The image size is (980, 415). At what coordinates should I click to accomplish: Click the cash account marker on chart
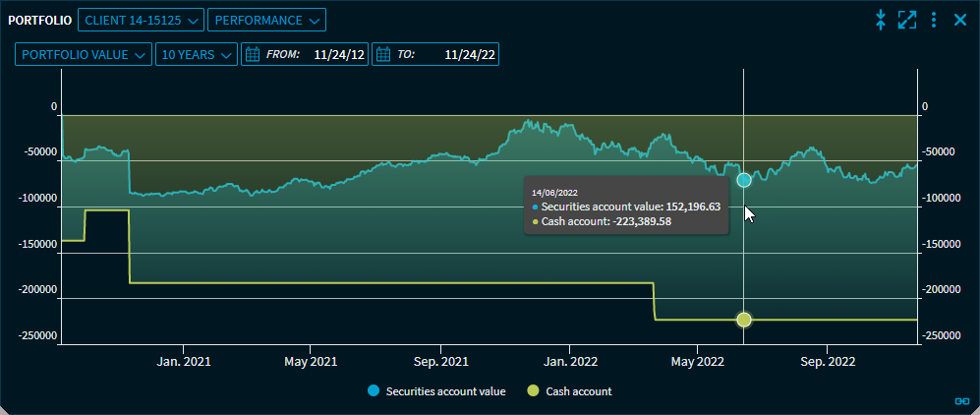coord(744,320)
